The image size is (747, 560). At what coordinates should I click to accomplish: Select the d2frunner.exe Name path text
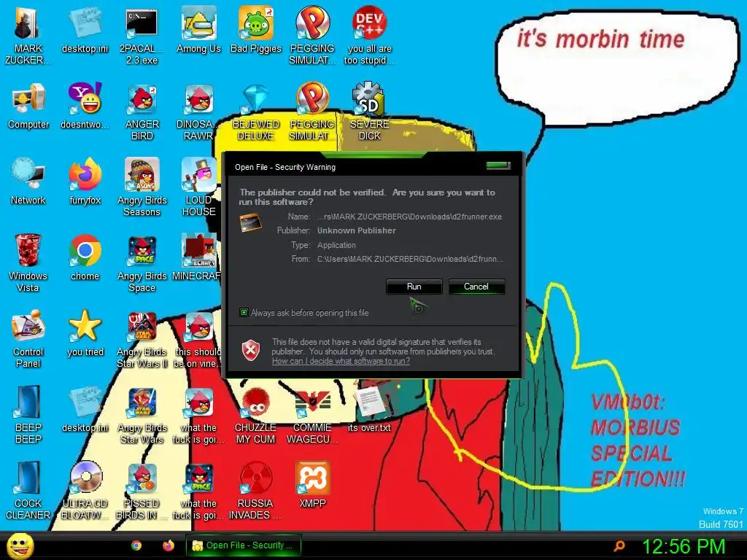[x=410, y=217]
